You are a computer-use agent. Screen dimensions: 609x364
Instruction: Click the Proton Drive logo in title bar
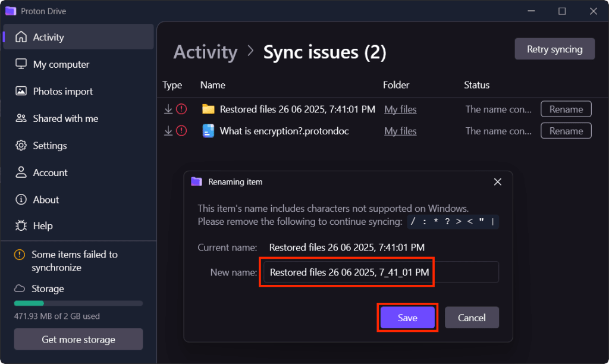11,11
